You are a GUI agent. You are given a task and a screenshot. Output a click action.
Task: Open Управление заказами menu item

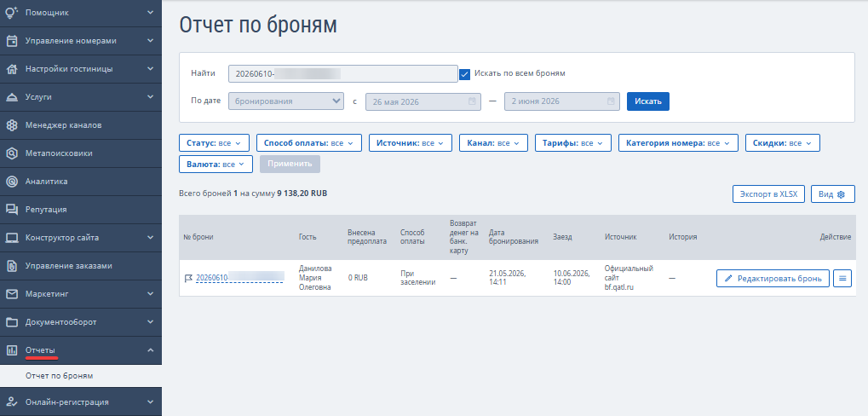[81, 266]
